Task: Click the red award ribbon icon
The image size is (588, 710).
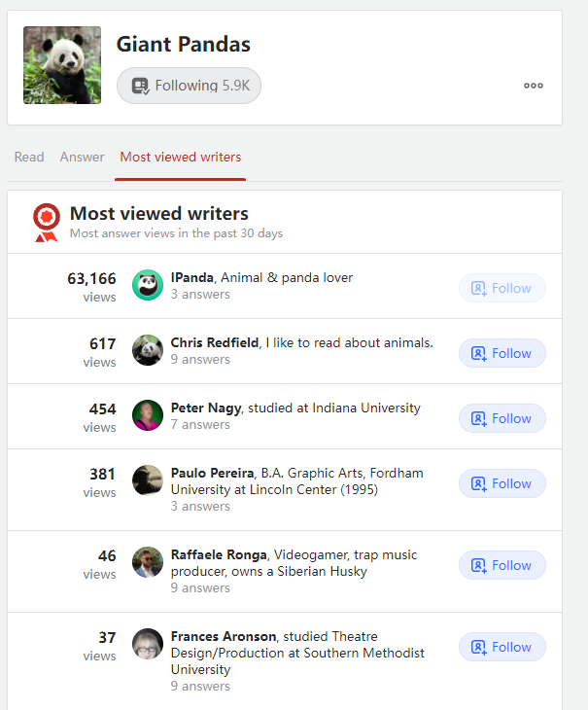Action: point(46,222)
